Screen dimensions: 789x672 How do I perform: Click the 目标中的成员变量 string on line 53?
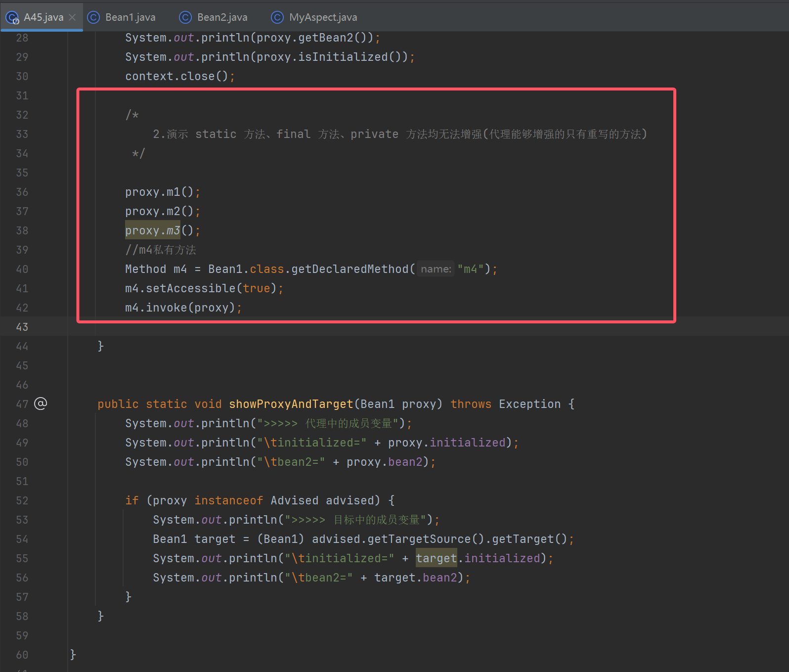coord(376,520)
